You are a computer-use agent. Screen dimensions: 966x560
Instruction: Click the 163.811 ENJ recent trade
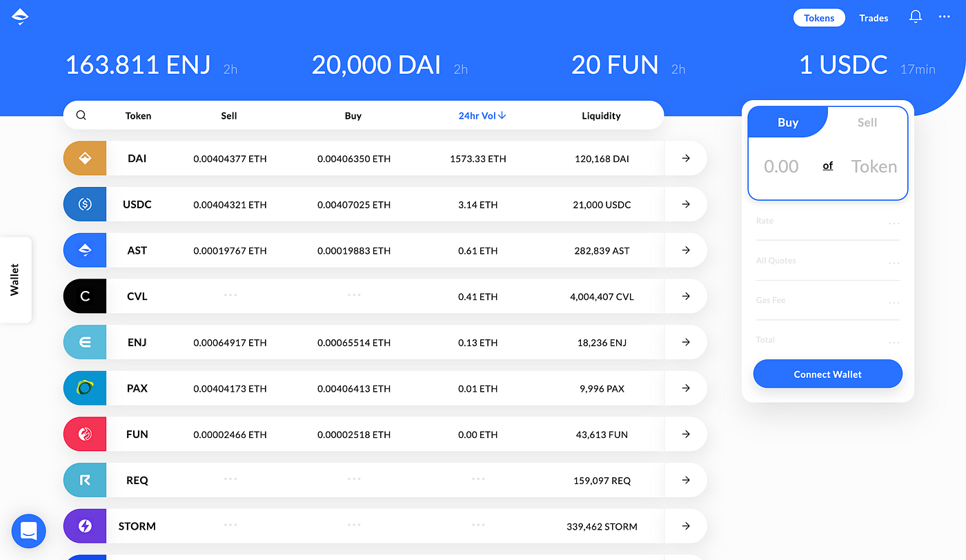click(x=152, y=66)
